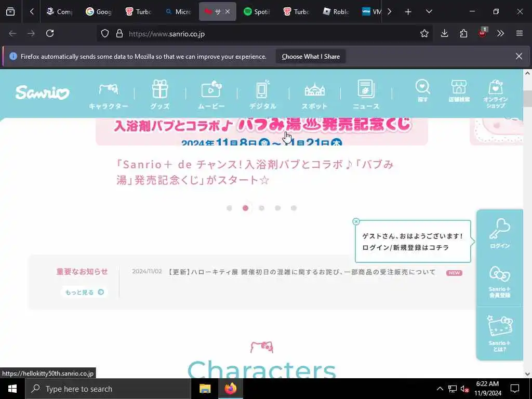Screen dimensions: 532x399
Task: Switch to the VM tab
Action: pos(371,11)
